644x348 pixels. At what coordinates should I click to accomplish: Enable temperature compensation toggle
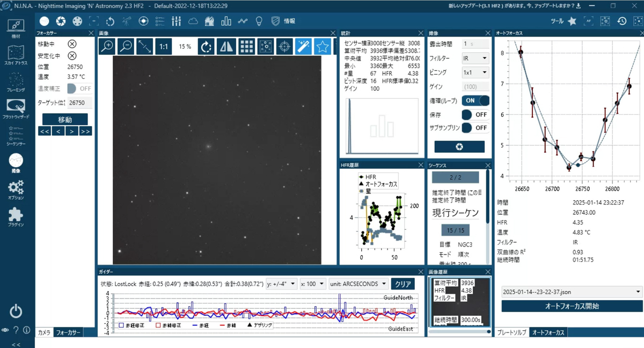click(x=79, y=89)
